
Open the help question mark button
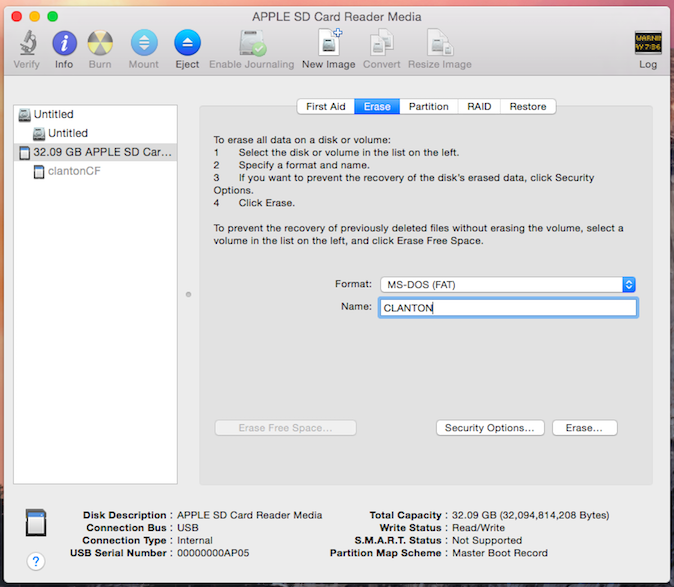point(36,561)
